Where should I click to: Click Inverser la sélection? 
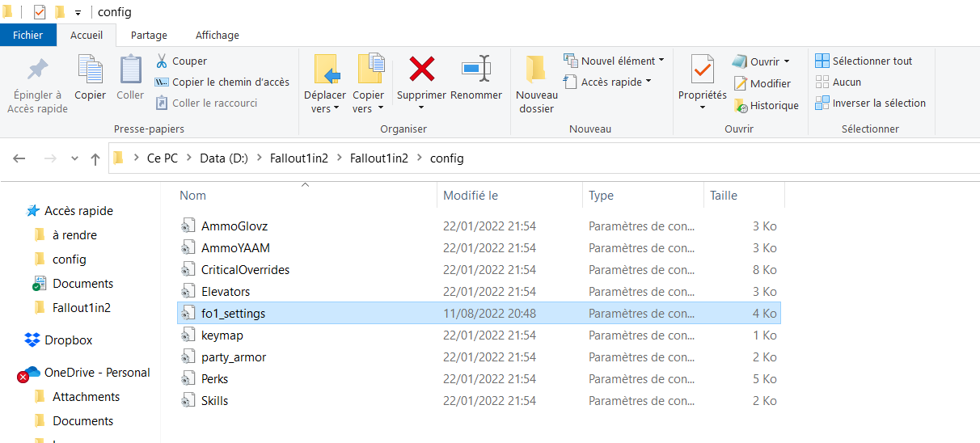point(870,103)
